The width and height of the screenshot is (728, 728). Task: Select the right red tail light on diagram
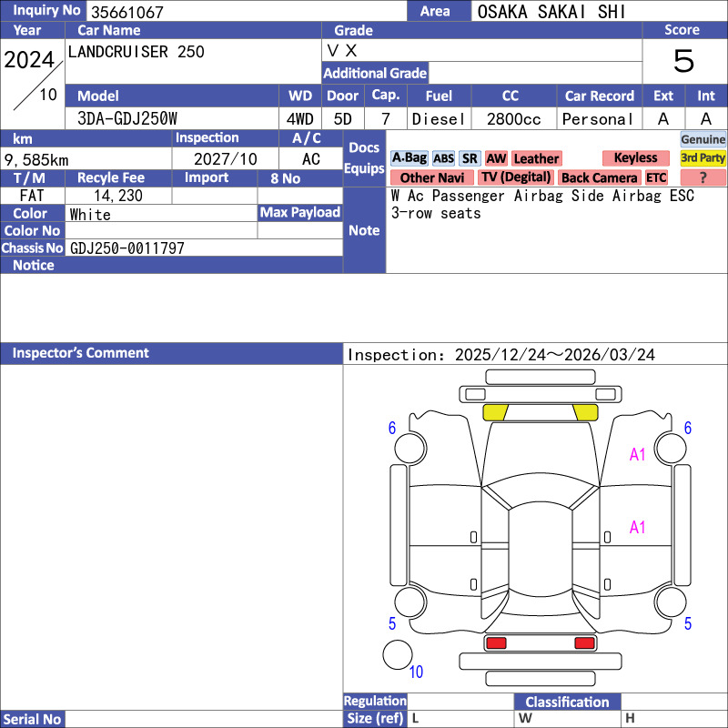[x=584, y=643]
